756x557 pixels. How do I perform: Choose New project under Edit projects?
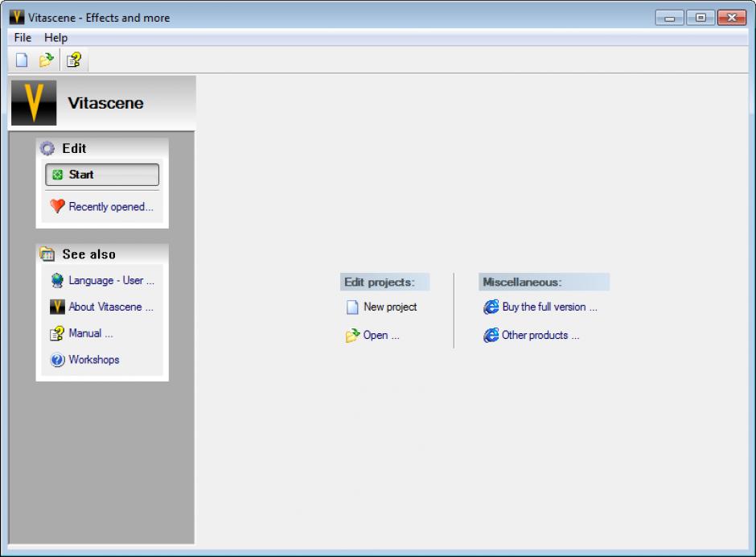click(x=390, y=307)
